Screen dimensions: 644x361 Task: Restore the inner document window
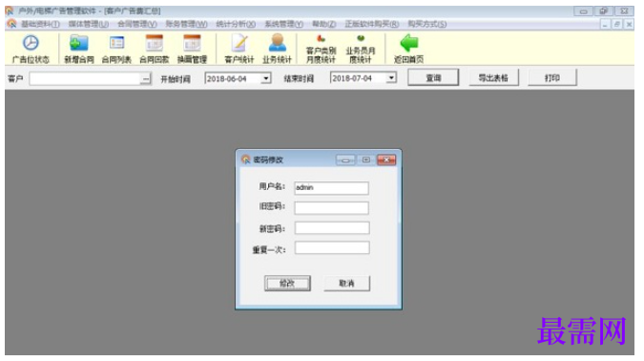[617, 24]
